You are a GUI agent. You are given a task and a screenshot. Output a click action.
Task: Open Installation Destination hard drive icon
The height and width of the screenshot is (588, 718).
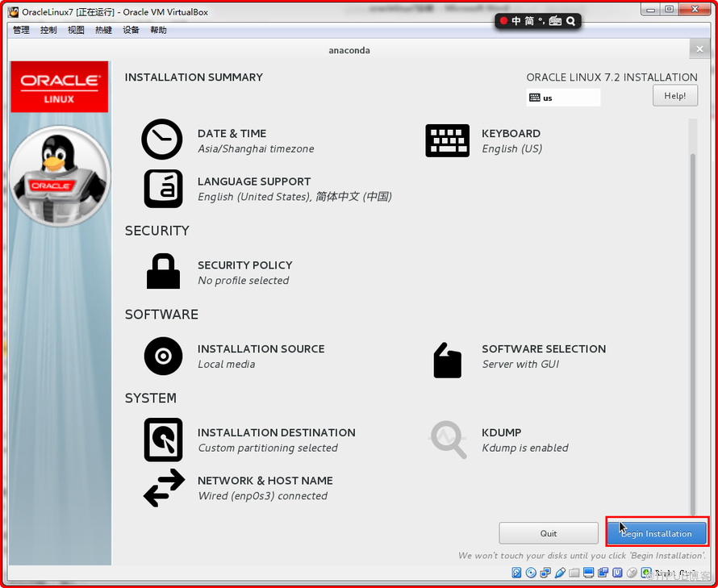point(164,440)
